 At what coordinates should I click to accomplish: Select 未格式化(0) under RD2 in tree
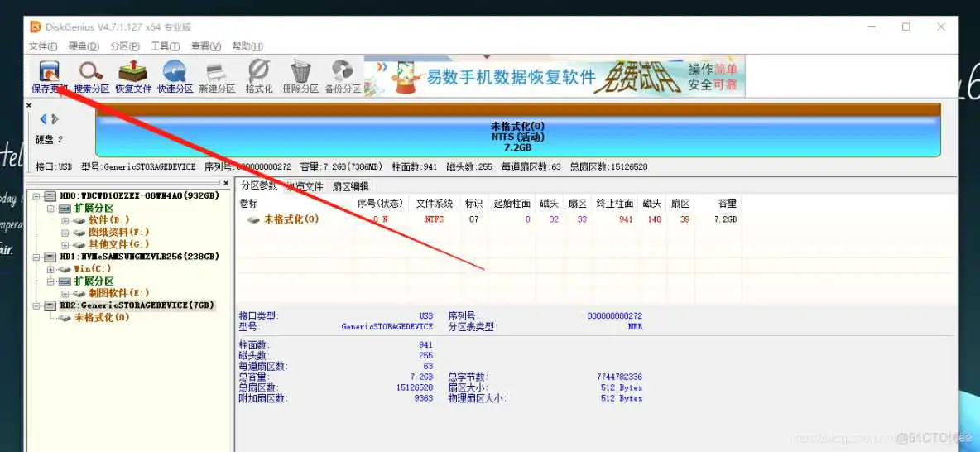(101, 318)
